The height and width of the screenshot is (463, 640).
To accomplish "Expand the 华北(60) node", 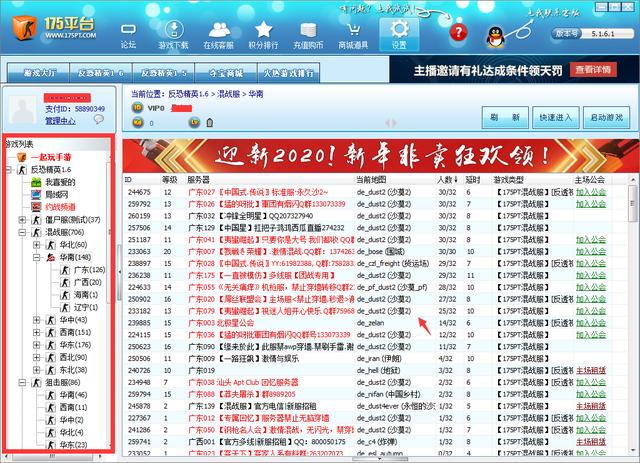I will tap(36, 245).
